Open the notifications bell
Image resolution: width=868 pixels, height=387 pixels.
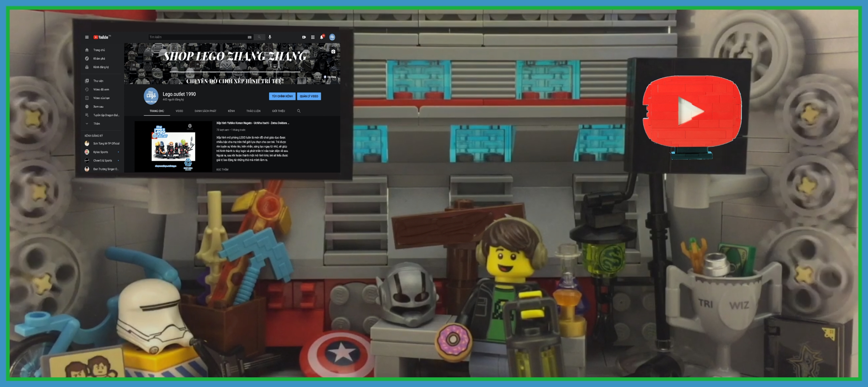(322, 37)
